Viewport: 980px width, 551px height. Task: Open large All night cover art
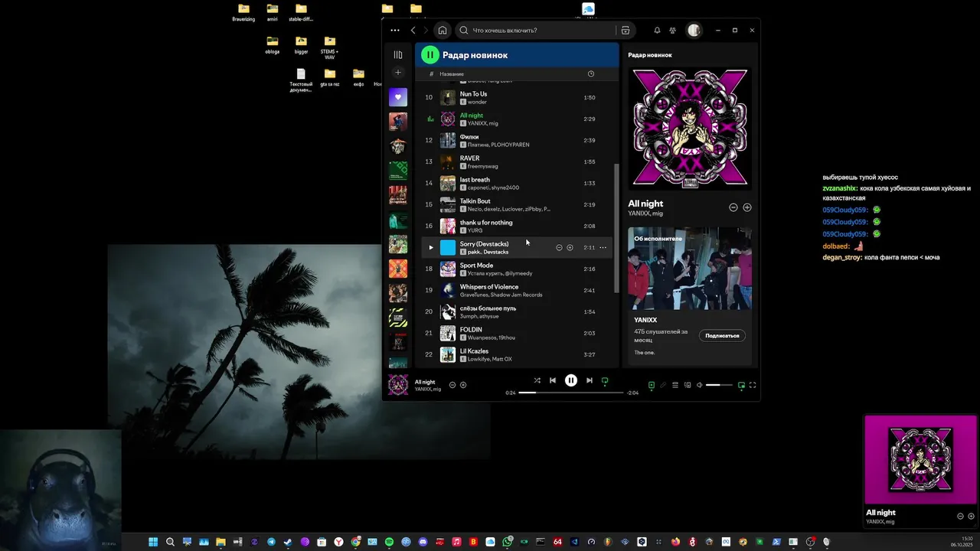[x=690, y=129]
